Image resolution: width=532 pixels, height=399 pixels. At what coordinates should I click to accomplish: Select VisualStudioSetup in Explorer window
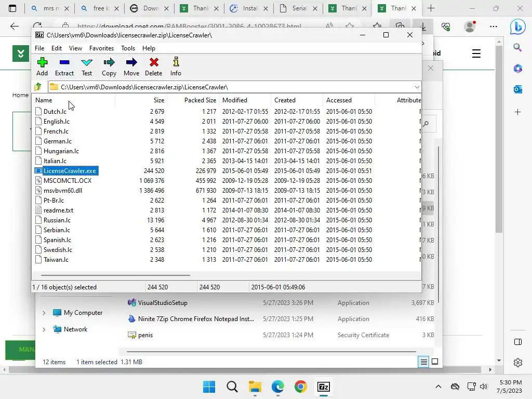(163, 303)
